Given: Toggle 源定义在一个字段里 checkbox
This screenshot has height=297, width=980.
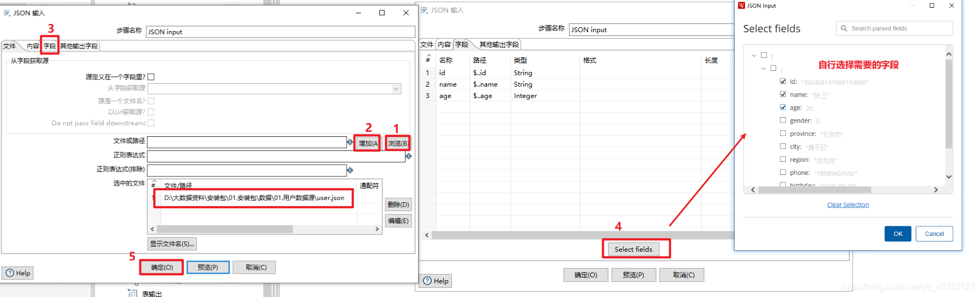Looking at the screenshot, I should [151, 77].
